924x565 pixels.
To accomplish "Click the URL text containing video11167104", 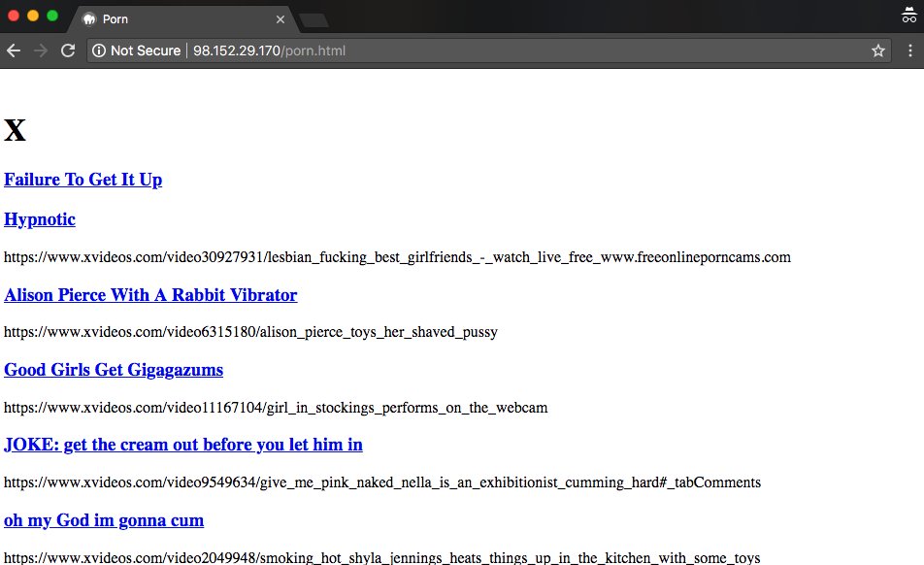I will click(x=276, y=408).
